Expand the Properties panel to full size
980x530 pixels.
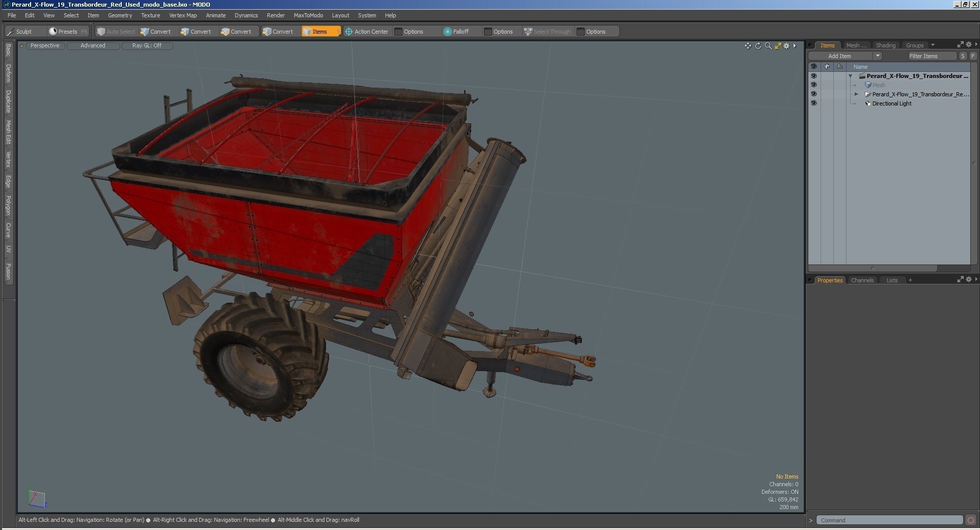[960, 279]
